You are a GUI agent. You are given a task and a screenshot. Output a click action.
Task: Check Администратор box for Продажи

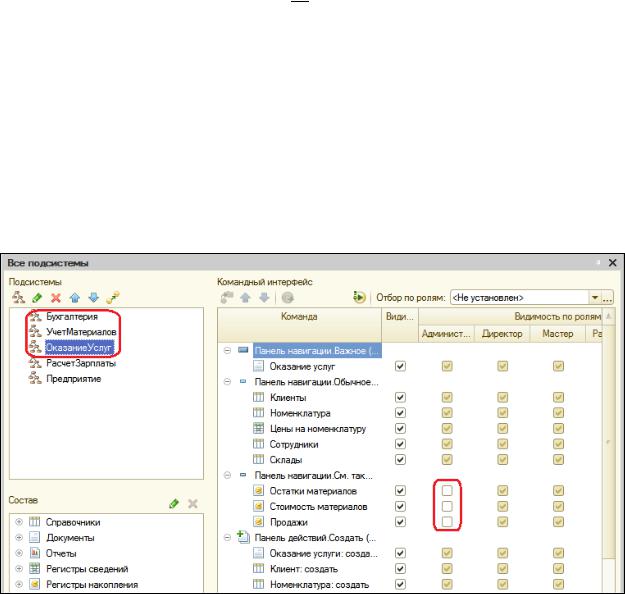point(447,521)
